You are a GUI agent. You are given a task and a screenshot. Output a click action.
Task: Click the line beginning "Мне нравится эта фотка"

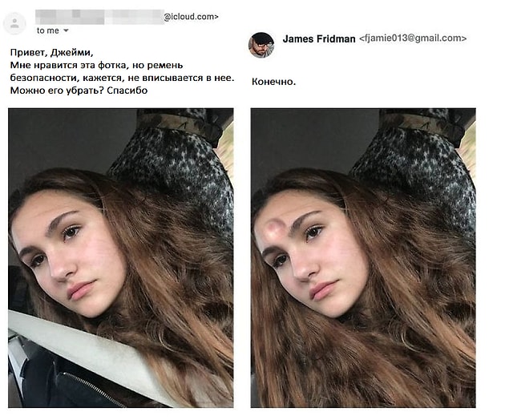pyautogui.click(x=96, y=65)
